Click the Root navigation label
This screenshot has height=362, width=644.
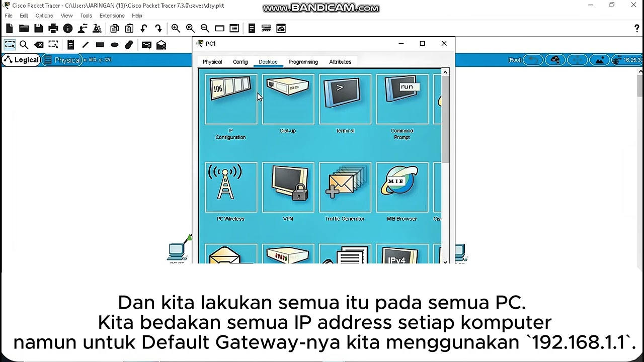(x=515, y=60)
